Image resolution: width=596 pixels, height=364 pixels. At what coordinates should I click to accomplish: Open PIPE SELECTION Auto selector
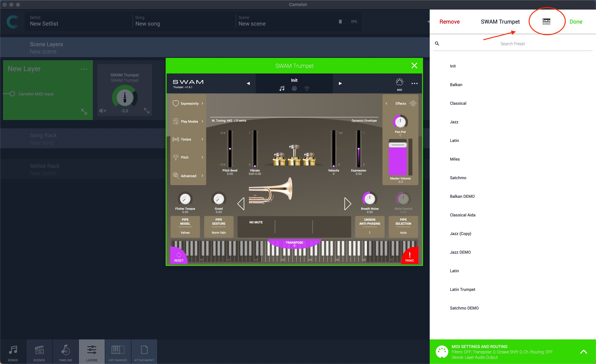(403, 227)
